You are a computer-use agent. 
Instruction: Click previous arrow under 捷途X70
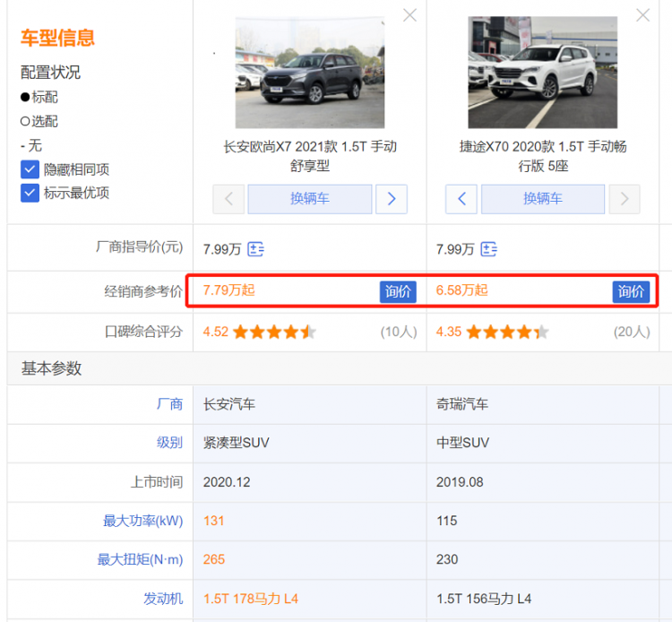(x=461, y=199)
